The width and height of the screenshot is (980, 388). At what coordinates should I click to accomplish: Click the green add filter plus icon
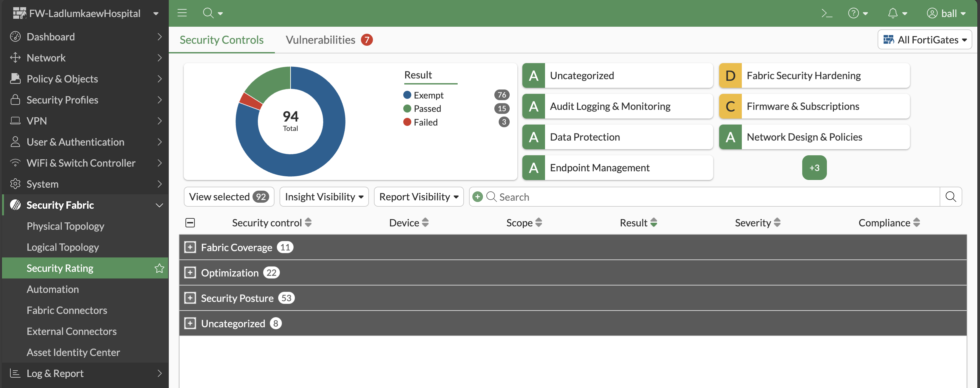(477, 196)
